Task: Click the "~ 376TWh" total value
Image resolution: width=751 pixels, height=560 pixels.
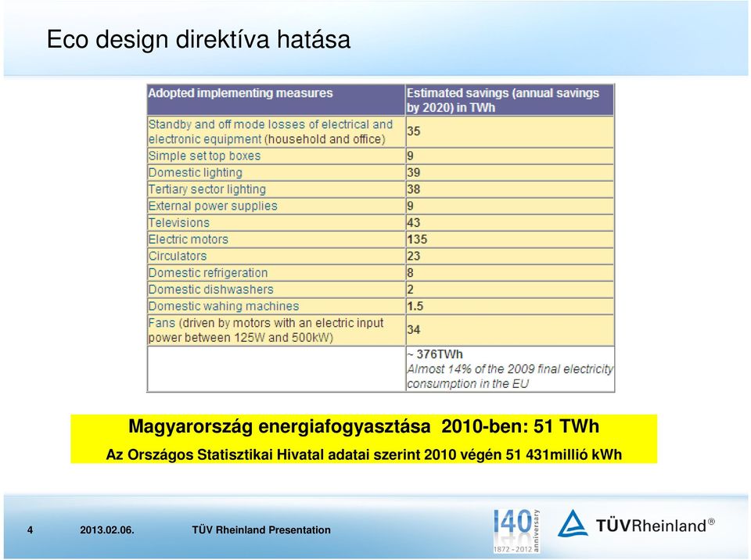Action: click(435, 354)
